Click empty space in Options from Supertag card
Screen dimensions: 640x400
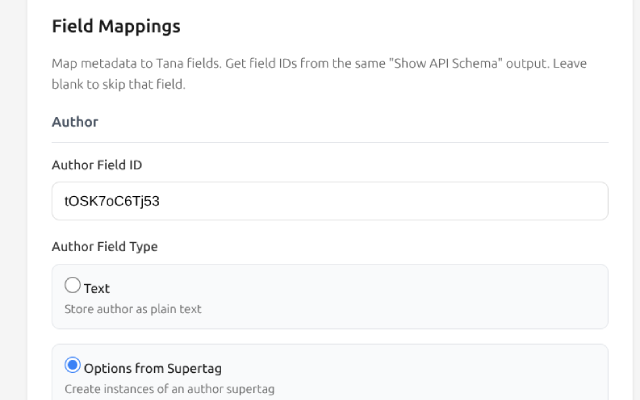pos(408,373)
